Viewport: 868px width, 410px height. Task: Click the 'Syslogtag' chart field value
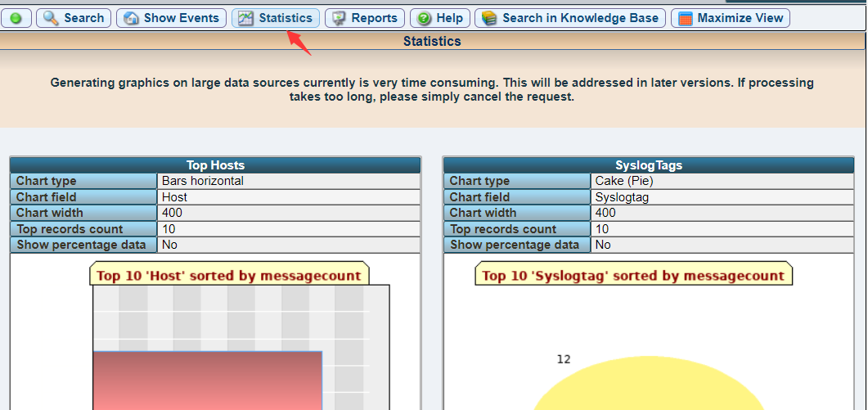point(622,196)
